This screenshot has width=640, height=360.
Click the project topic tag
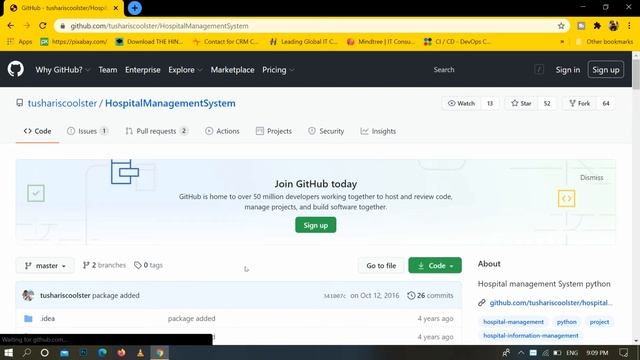(599, 322)
